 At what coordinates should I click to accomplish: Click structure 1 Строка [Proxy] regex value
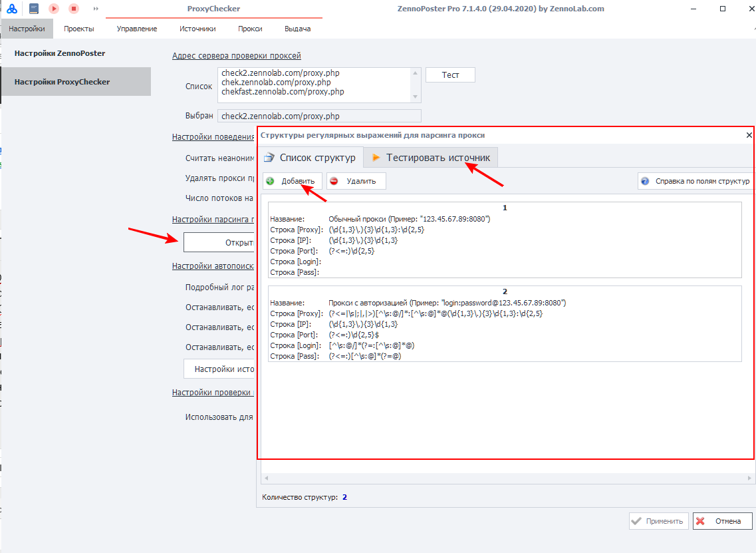pyautogui.click(x=376, y=229)
